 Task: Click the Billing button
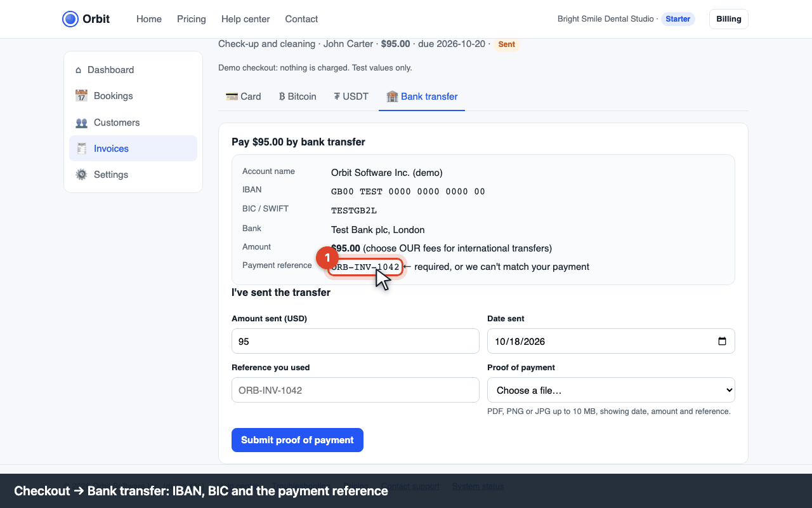click(729, 19)
